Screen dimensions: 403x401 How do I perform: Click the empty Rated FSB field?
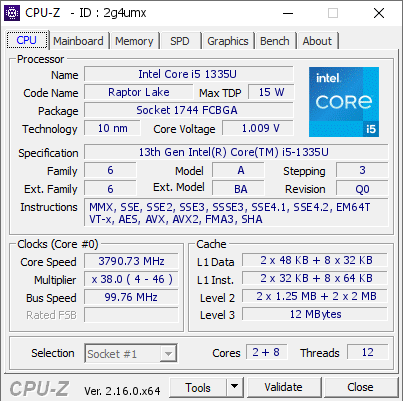pos(131,315)
